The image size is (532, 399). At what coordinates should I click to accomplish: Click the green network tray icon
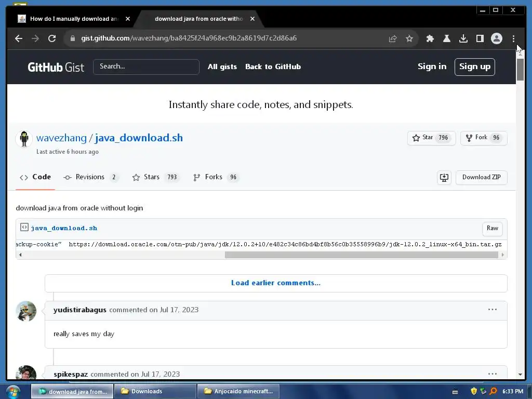click(x=484, y=391)
